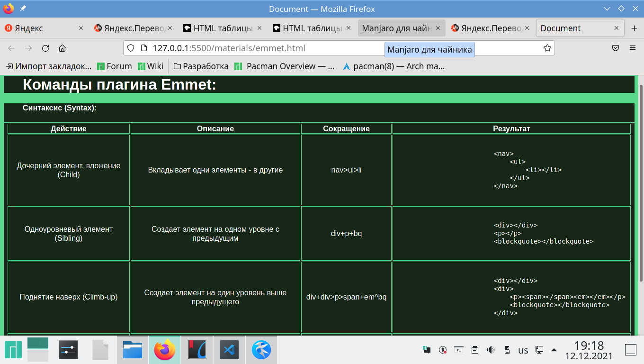Click the Одноуровневый элемент (Sibling) cell
This screenshot has width=644, height=364.
pyautogui.click(x=69, y=233)
